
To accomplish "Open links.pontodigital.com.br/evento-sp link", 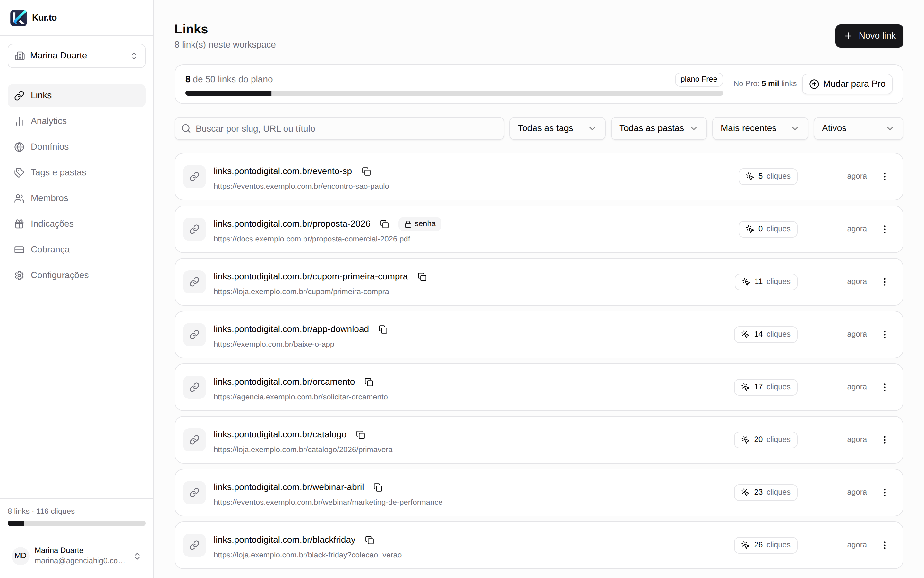I will (x=283, y=171).
